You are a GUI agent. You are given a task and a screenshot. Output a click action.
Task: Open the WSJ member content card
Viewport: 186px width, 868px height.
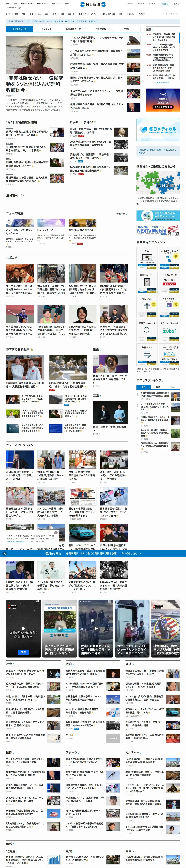point(147,258)
